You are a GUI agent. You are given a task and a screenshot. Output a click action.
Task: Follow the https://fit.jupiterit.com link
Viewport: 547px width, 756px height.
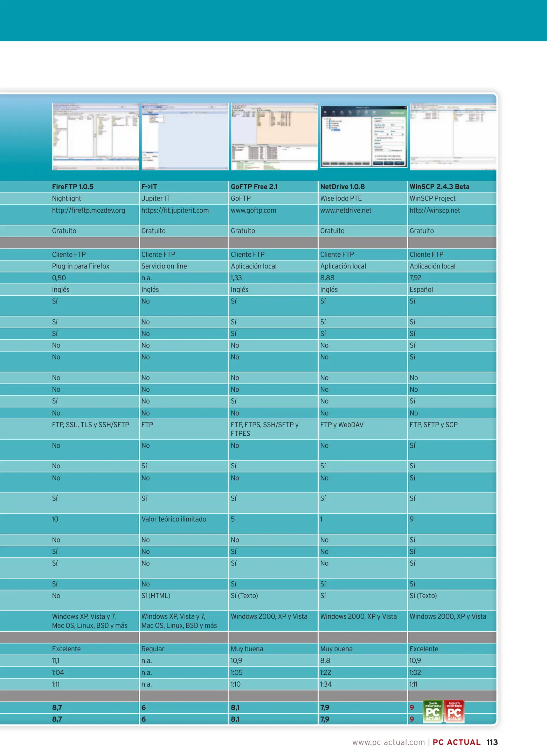(175, 210)
